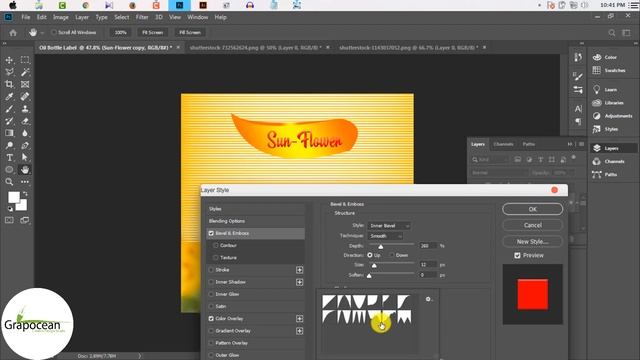Open the layer Kind filter dropdown

491,160
